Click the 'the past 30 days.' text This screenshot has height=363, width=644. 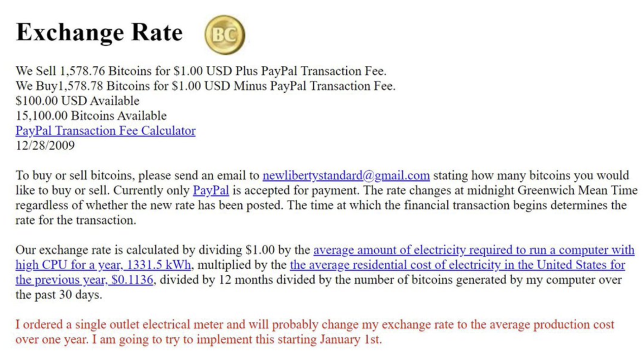(x=59, y=295)
